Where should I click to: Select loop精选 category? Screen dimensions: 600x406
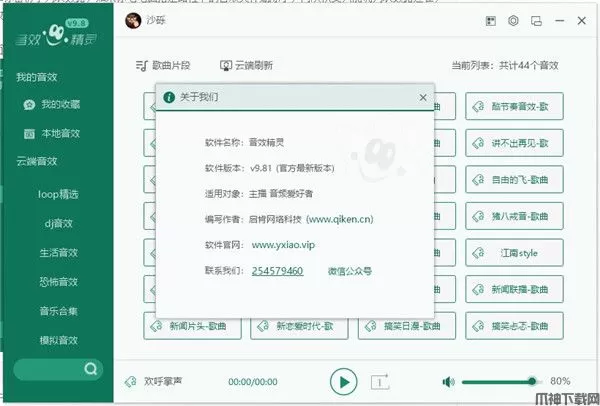[58, 194]
